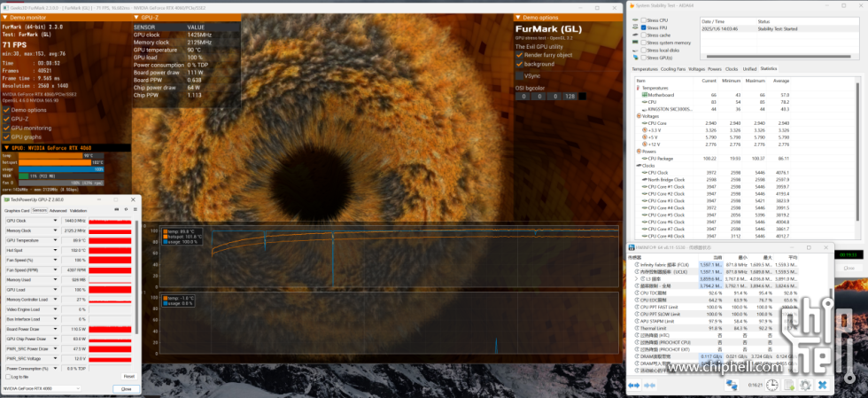Click Reset button in GPU-Z
The width and height of the screenshot is (868, 398).
click(128, 377)
